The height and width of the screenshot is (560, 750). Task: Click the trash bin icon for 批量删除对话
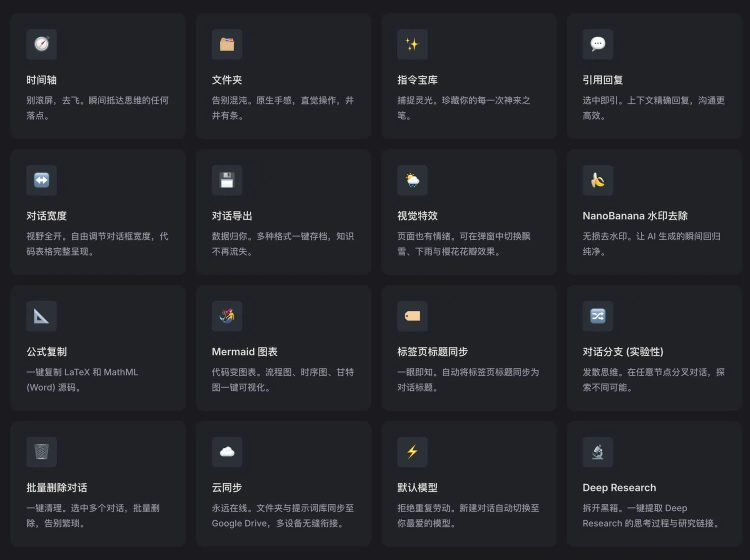[41, 452]
